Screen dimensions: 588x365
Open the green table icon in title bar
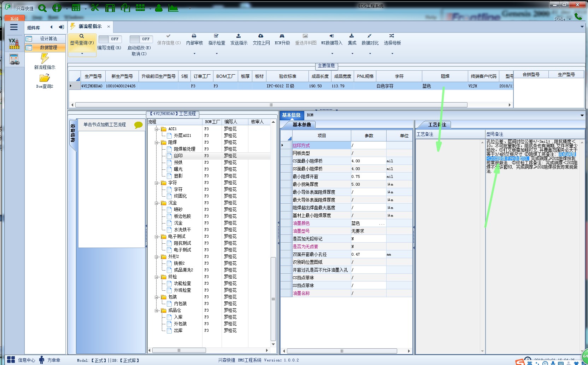coord(76,8)
